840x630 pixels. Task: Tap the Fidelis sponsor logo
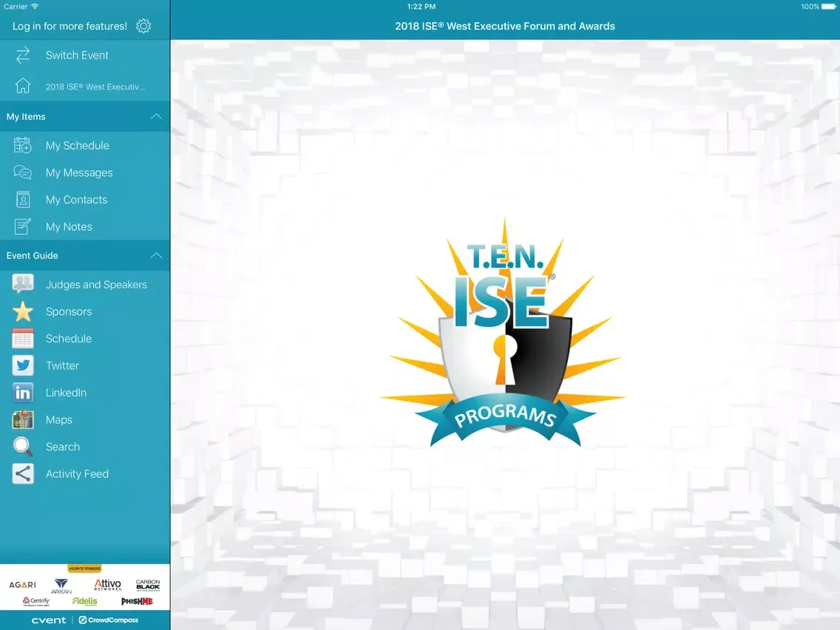pos(84,601)
